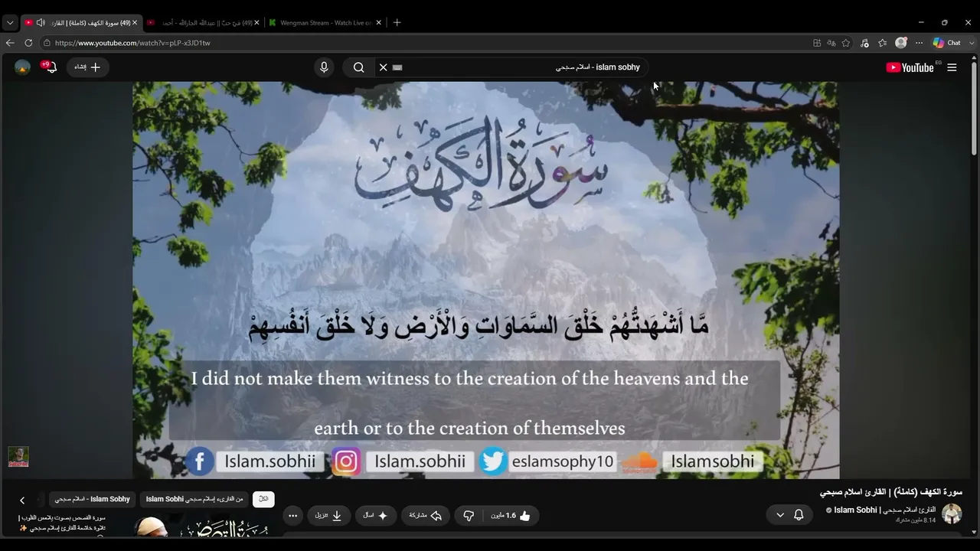This screenshot has width=980, height=551.
Task: Dislike the video with thumbs down
Action: [x=469, y=516]
